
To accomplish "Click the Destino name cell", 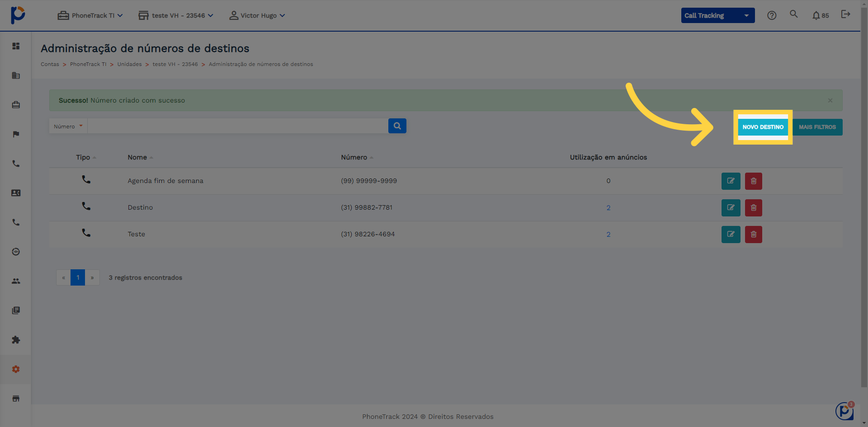I will pos(140,207).
